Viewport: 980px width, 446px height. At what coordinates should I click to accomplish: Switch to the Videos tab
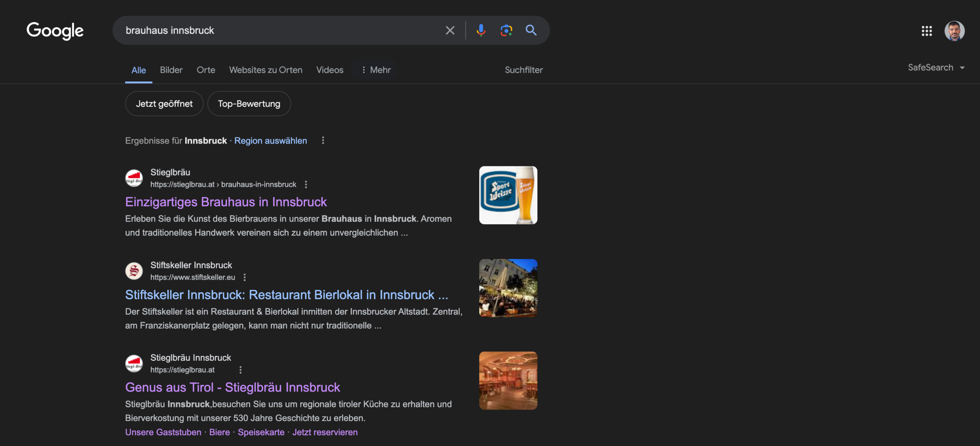click(x=330, y=70)
